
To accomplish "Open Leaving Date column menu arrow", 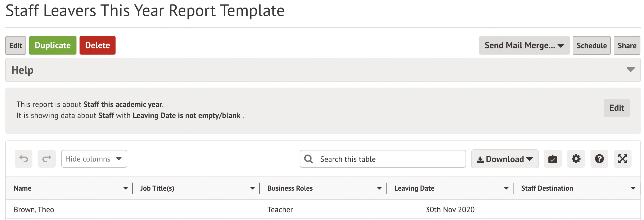I will point(506,188).
